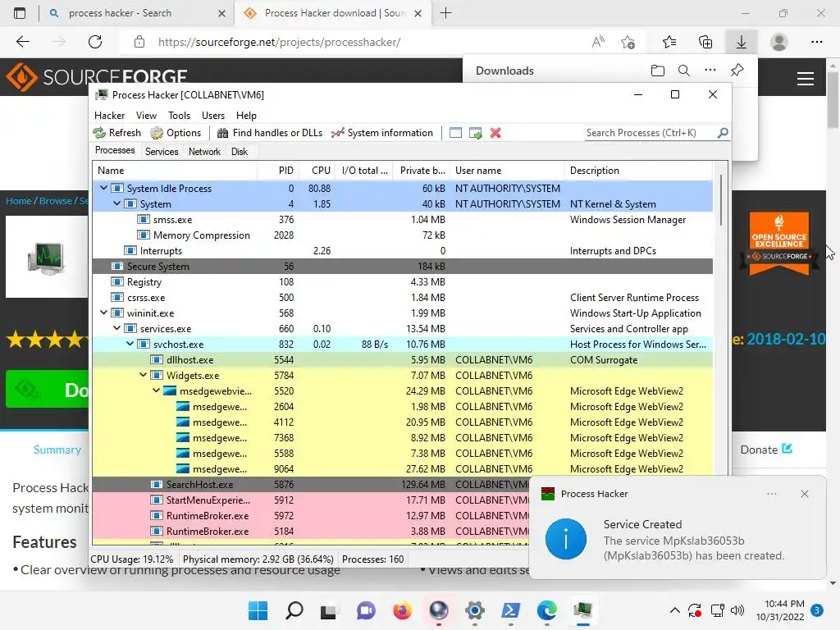Open Edge Collections icon

(705, 42)
